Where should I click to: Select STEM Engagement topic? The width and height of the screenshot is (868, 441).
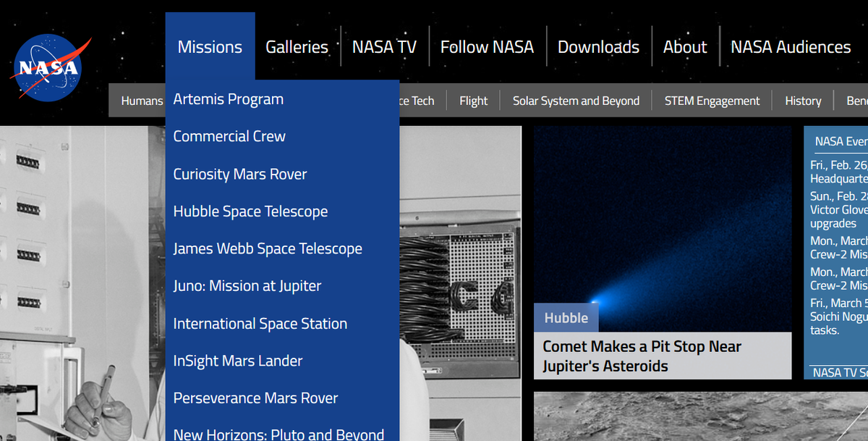pos(712,101)
